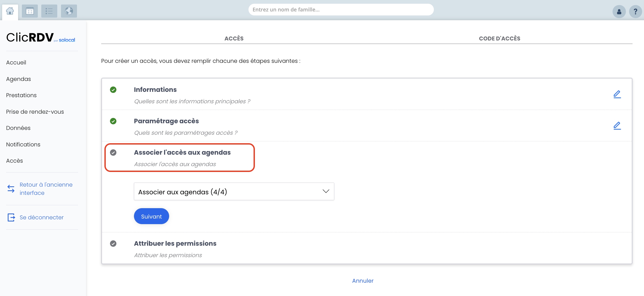This screenshot has height=296, width=644.
Task: Edit the Informations step with pencil icon
Action: (x=617, y=94)
